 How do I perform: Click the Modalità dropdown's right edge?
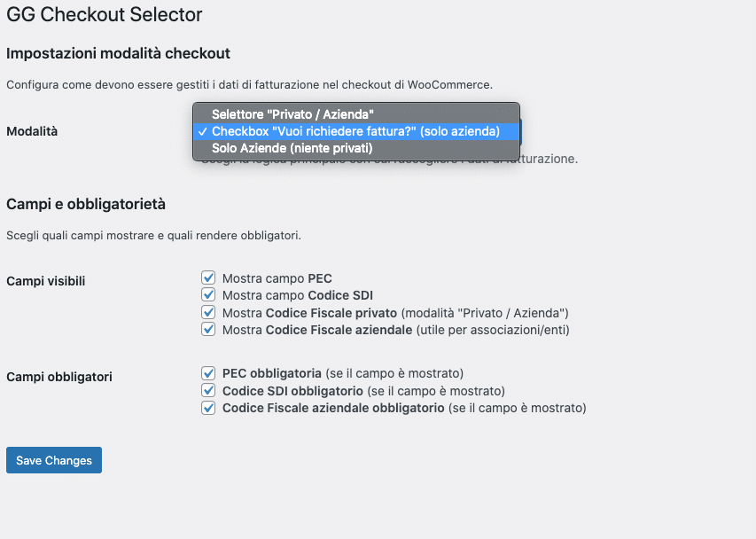pos(520,131)
